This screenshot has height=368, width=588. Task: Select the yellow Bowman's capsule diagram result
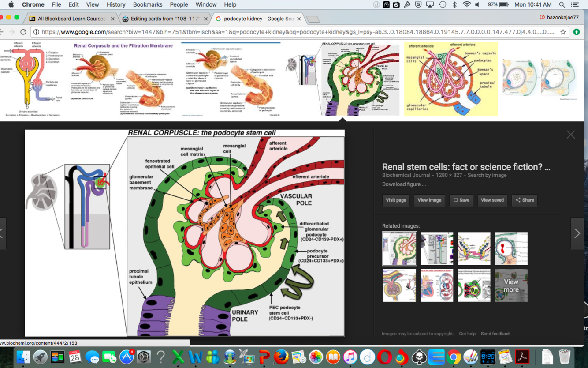451,79
